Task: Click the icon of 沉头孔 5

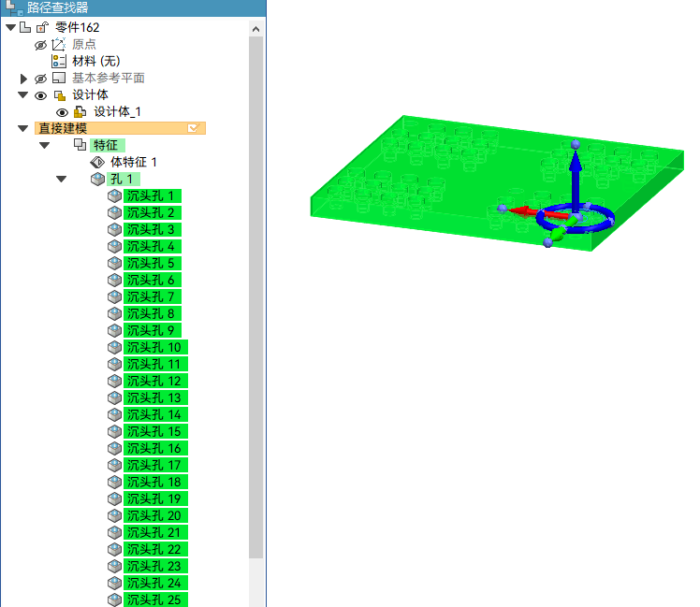Action: (x=115, y=264)
